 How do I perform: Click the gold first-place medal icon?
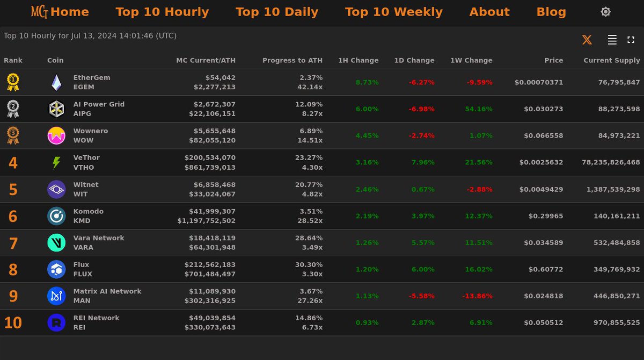point(13,82)
